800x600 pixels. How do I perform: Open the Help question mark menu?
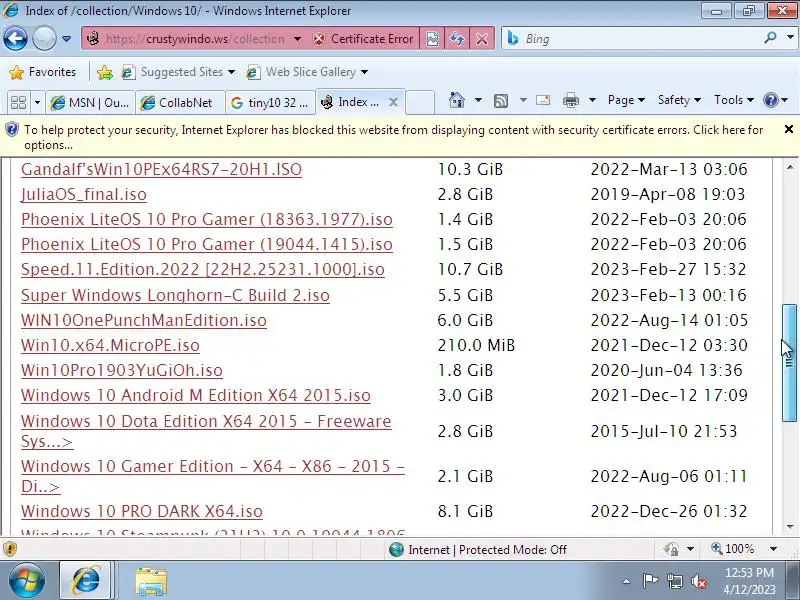(776, 100)
